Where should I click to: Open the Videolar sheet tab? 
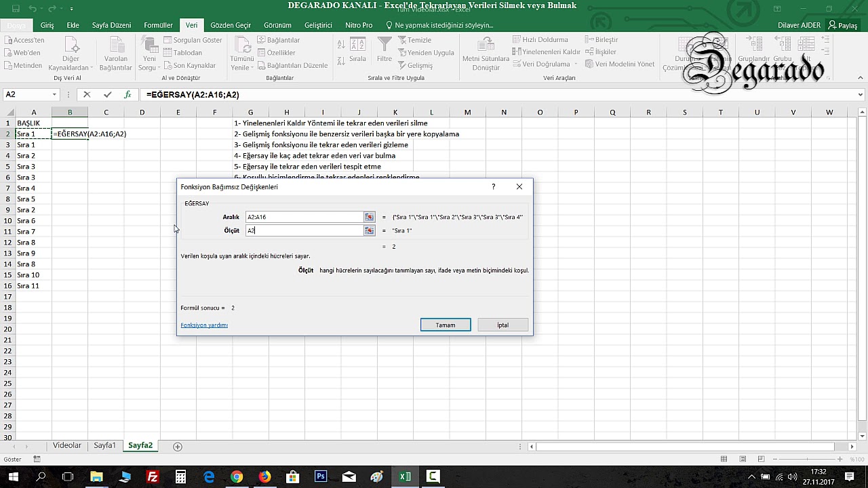click(x=67, y=445)
